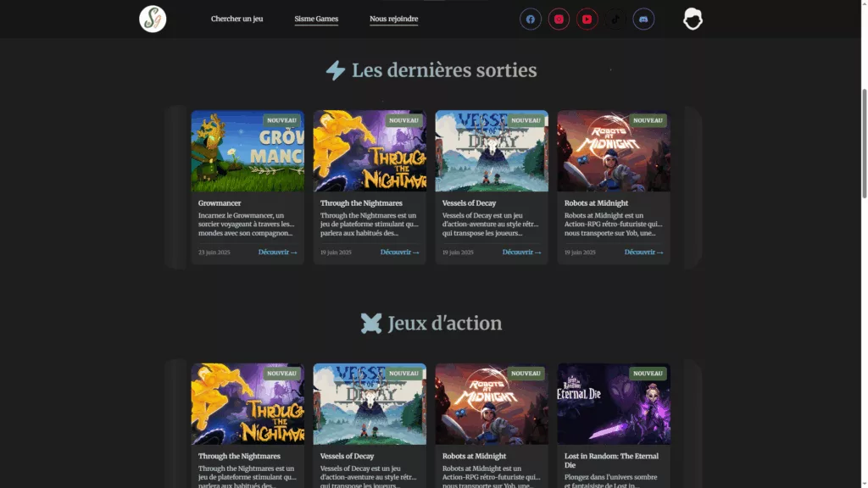The width and height of the screenshot is (868, 488).
Task: Open the TikTok social icon
Action: click(615, 19)
